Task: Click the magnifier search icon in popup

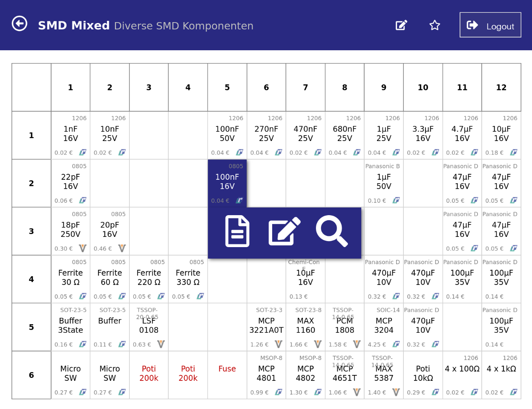Action: point(332,231)
